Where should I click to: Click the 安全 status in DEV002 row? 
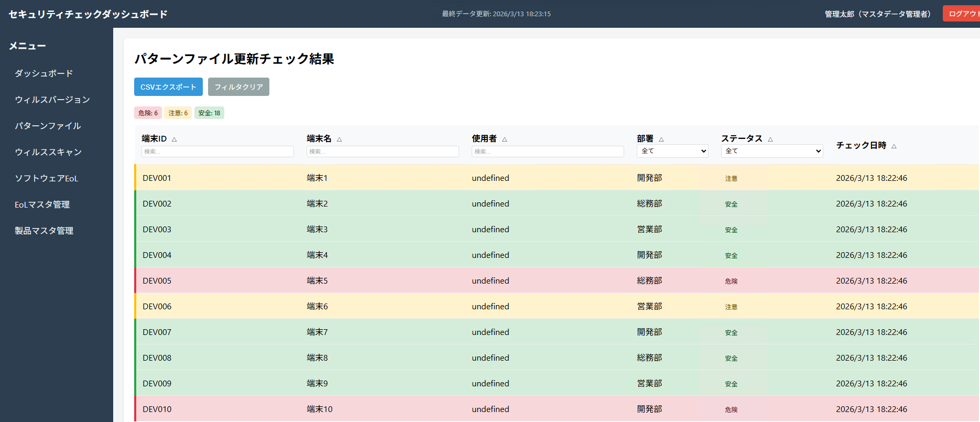coord(731,204)
